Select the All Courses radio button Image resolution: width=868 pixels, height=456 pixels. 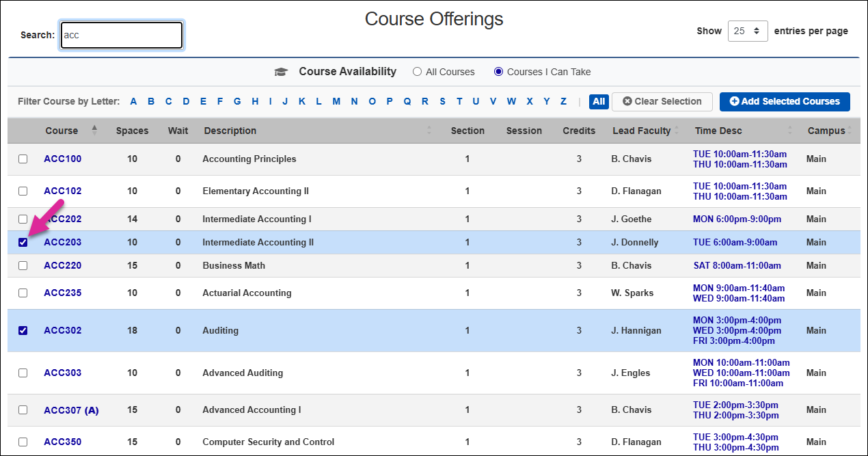click(x=417, y=72)
